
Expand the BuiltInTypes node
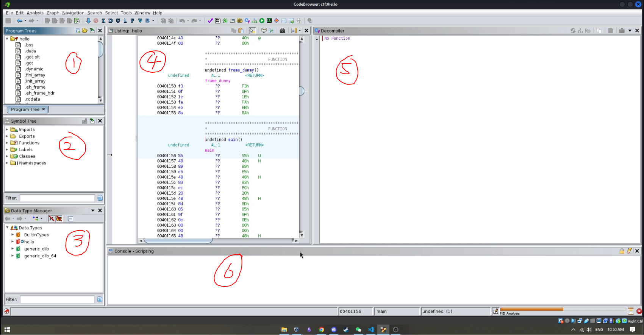pos(13,235)
